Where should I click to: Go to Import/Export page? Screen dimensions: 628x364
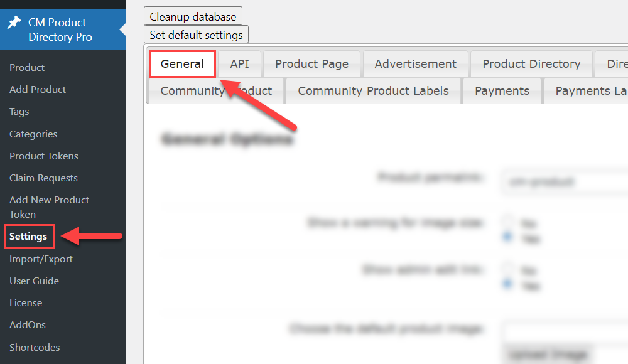(41, 259)
